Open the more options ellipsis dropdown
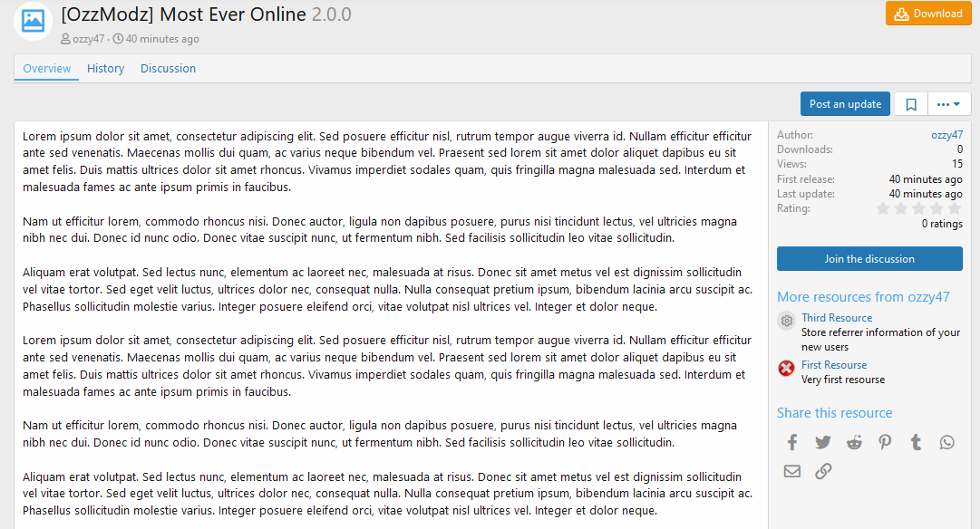Viewport: 980px width, 529px height. 948,104
